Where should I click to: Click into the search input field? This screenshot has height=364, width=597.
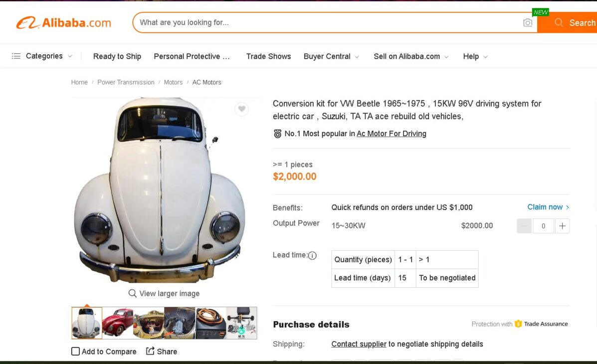324,23
